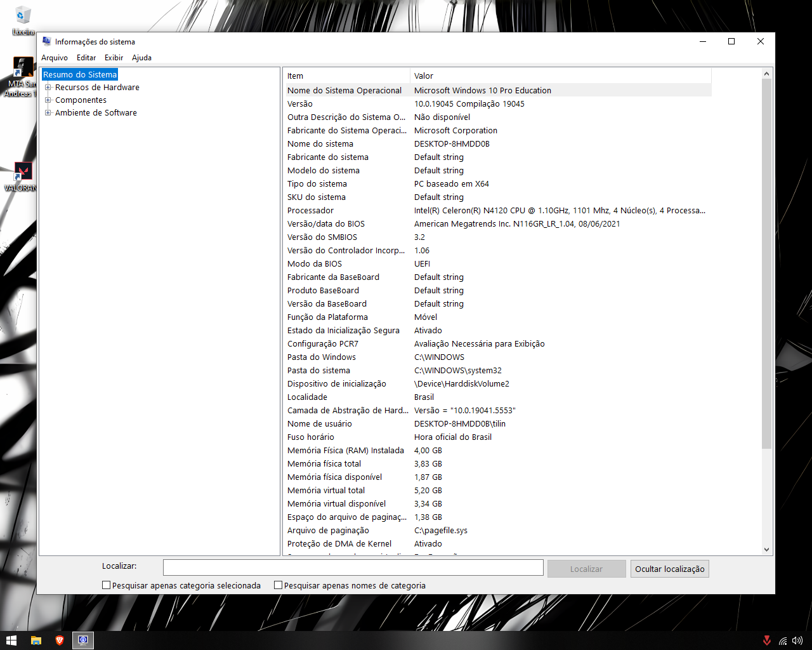This screenshot has height=650, width=812.
Task: Open the Windows Start menu
Action: (11, 640)
